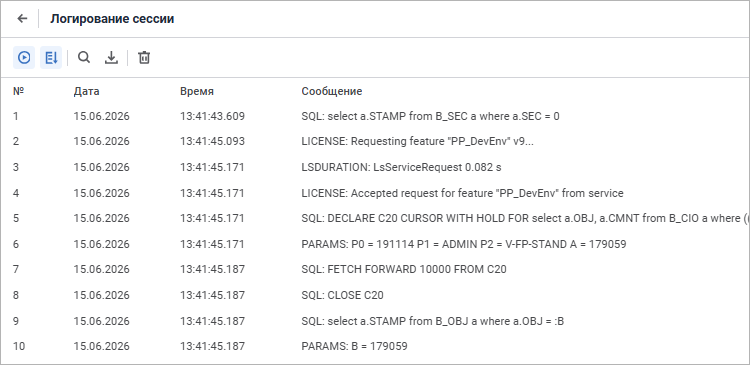
Task: Select 'LSDURATION: LsServiceRequest 0.082 s' row
Action: [x=401, y=167]
